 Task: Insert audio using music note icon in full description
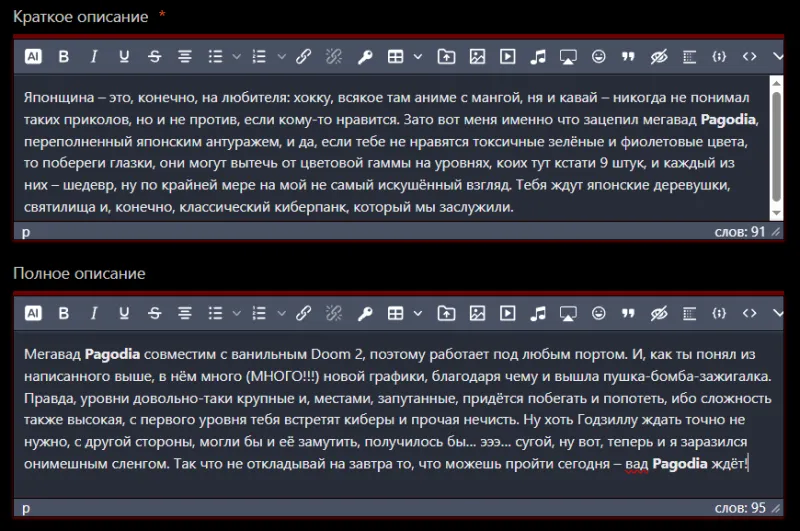tap(538, 313)
